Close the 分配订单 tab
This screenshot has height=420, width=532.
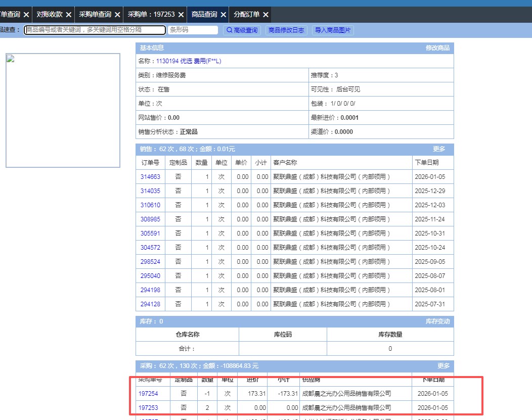pos(265,15)
